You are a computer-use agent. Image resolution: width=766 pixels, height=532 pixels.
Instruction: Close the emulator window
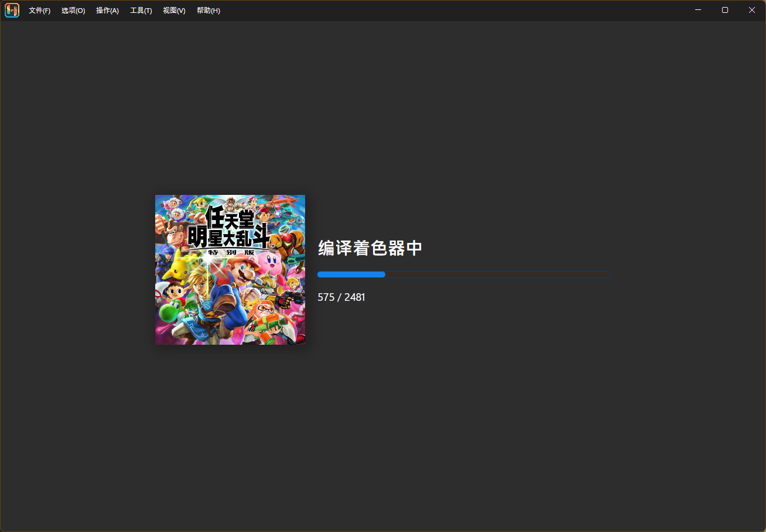pos(752,10)
